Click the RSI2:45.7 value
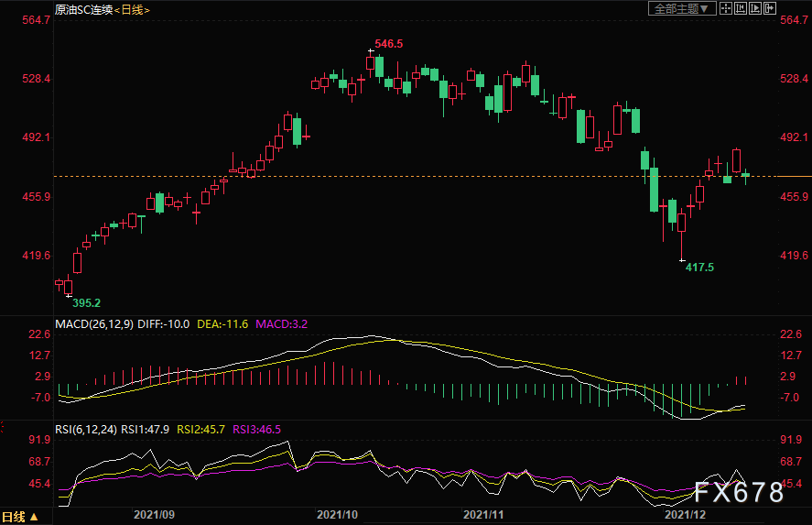812x525 pixels. (x=200, y=430)
